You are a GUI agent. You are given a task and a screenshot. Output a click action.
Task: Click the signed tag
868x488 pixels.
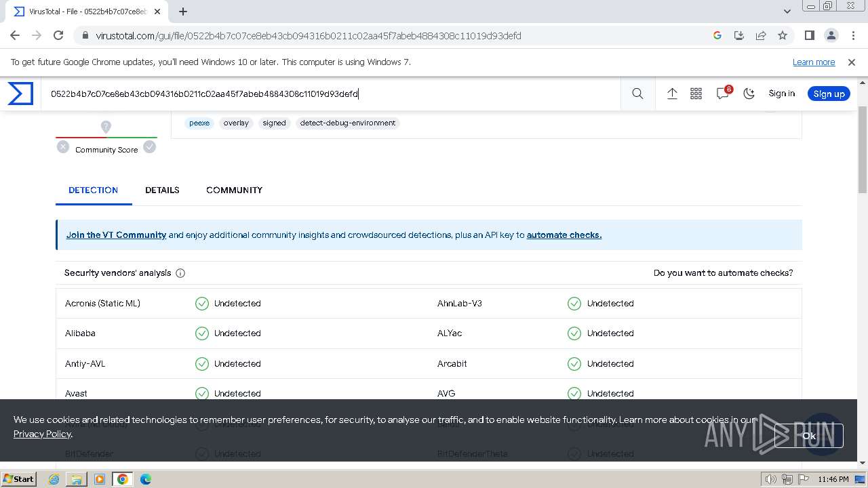[x=274, y=123]
